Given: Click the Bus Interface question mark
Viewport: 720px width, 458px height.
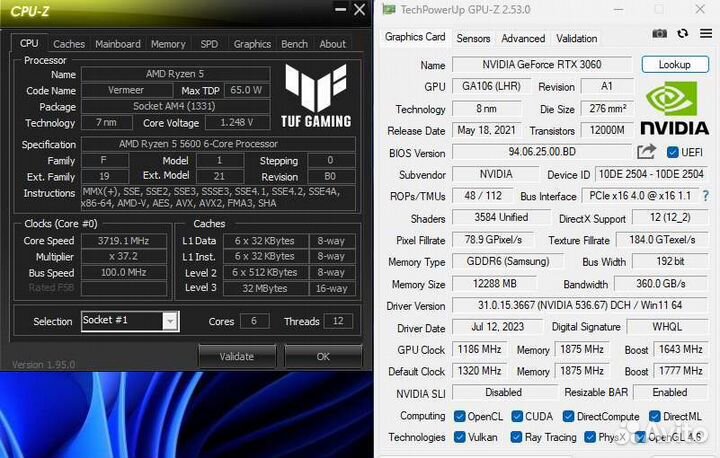Looking at the screenshot, I should 706,196.
